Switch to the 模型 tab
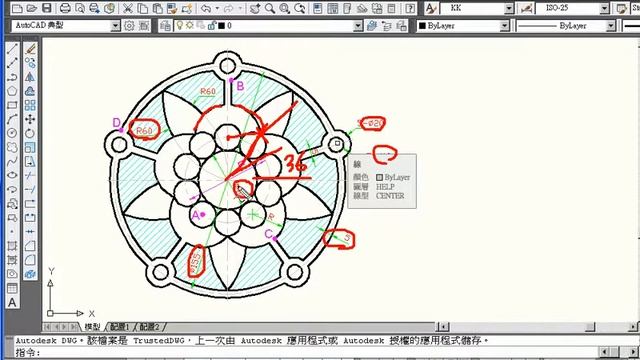 pos(92,327)
